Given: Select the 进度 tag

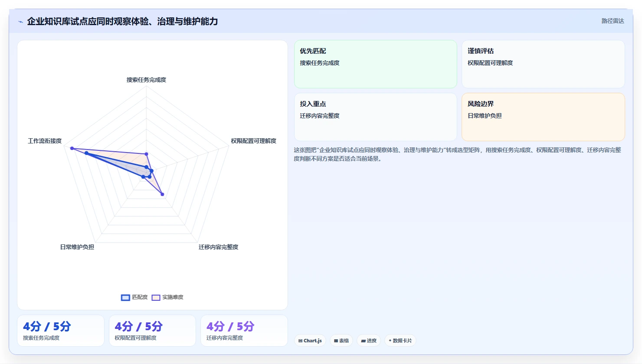Looking at the screenshot, I should 369,341.
